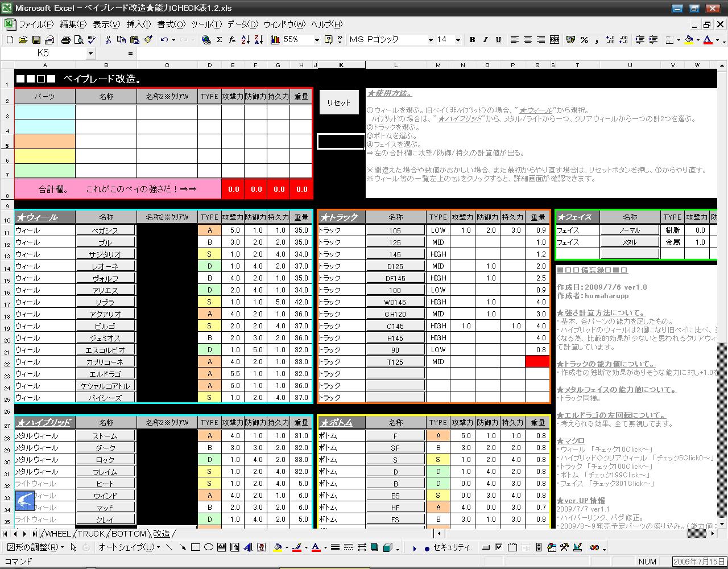Image resolution: width=728 pixels, height=569 pixels.
Task: Toggle the object selection arrow in Drawing toolbar
Action: tap(73, 547)
